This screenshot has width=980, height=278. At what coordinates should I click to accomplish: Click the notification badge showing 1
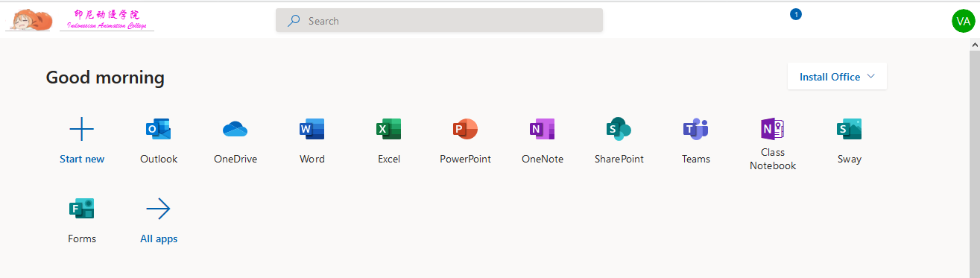[x=796, y=14]
